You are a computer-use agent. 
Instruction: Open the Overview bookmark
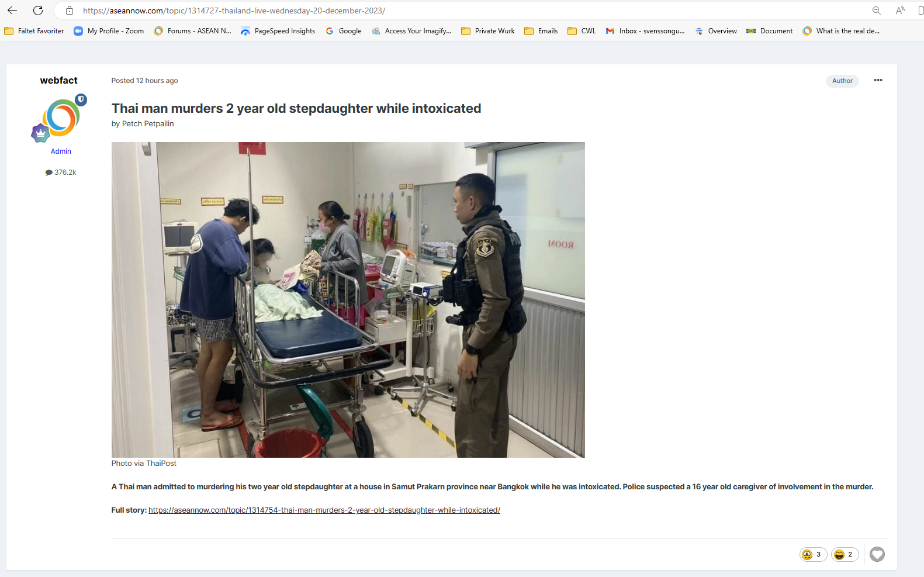coord(715,31)
